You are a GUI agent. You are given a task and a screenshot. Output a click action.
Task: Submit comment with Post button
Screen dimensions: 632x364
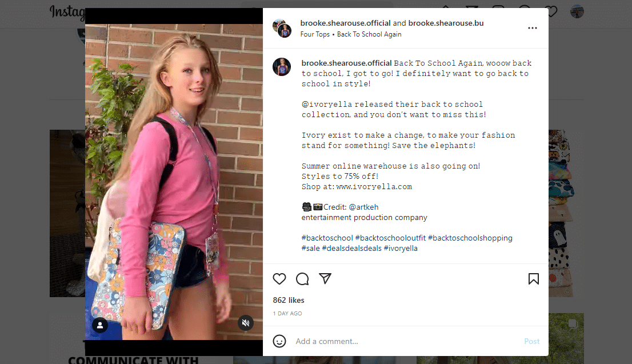point(531,341)
